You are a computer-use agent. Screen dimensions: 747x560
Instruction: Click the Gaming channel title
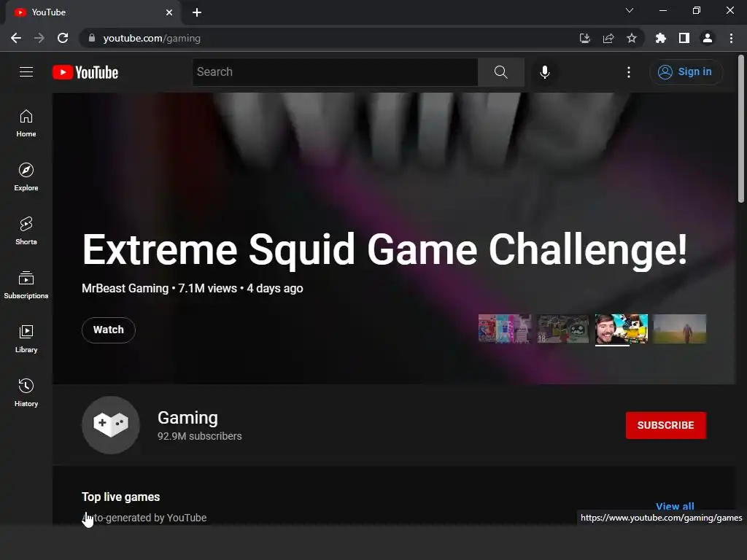pos(187,418)
